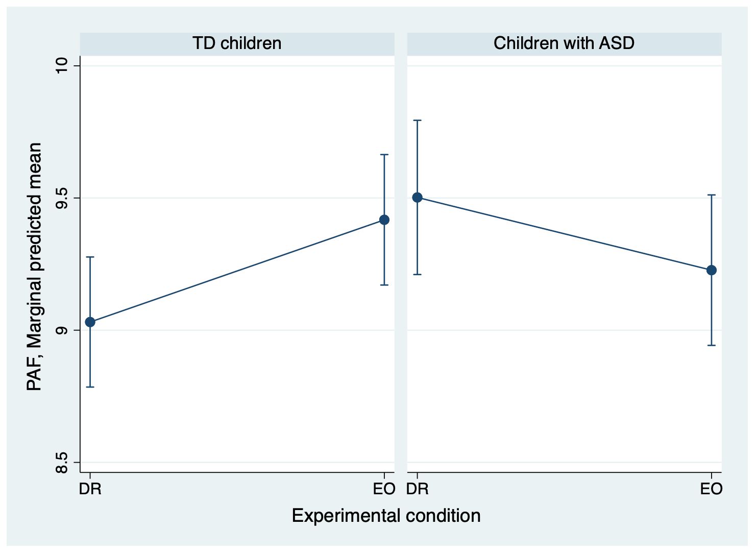
Task: Click the y-axis tick label 9
Action: [x=61, y=330]
